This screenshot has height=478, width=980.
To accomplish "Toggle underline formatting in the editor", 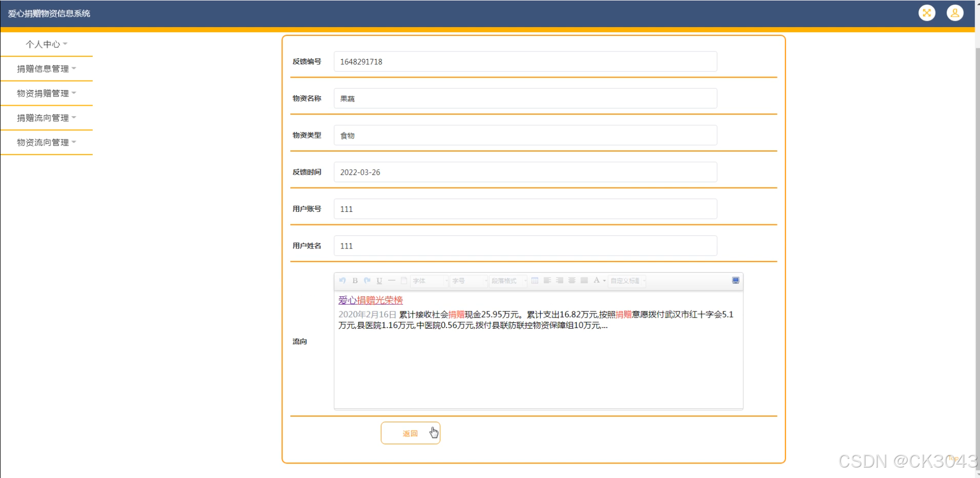I will click(x=379, y=281).
